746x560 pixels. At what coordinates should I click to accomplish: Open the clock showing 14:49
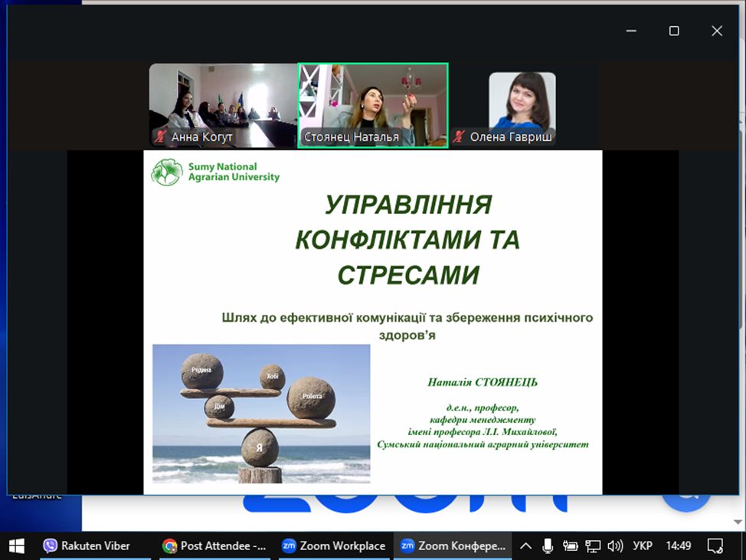[x=678, y=546]
